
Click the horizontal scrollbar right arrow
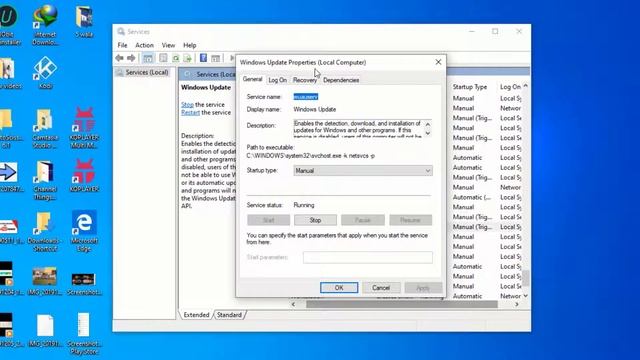517,304
